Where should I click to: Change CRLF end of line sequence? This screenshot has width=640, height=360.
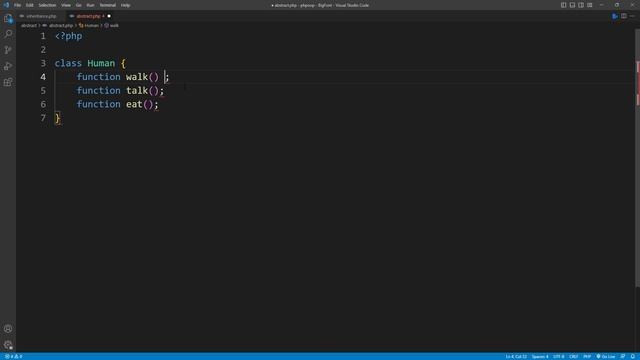[x=573, y=356]
